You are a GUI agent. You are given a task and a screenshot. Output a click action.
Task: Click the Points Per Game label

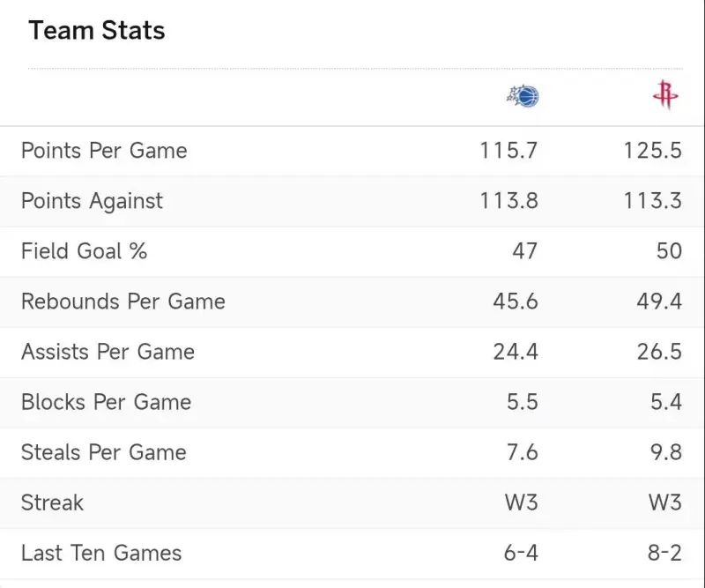point(104,151)
